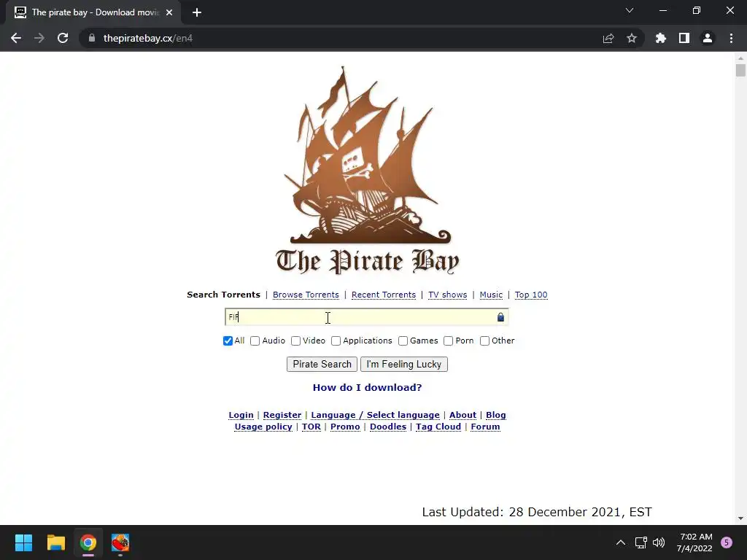Open the Blog link
The image size is (747, 560).
pos(496,415)
